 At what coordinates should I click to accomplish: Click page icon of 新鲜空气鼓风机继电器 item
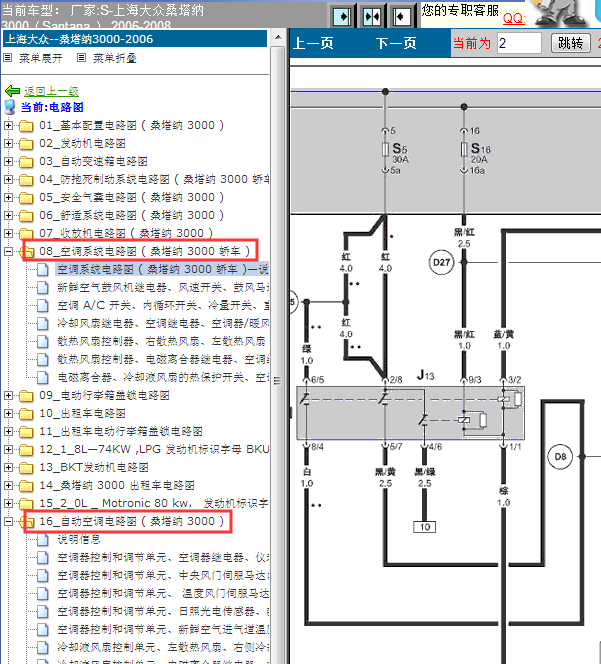pos(42,288)
